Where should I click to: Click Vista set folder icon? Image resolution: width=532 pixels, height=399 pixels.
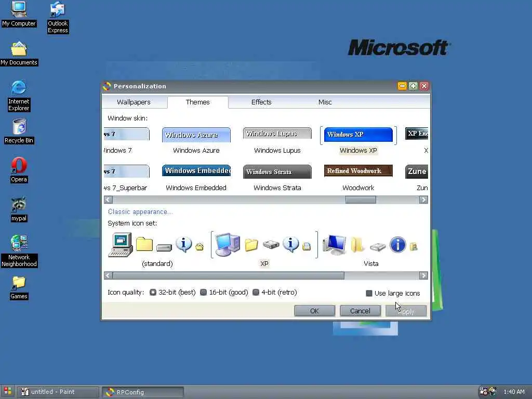point(357,245)
